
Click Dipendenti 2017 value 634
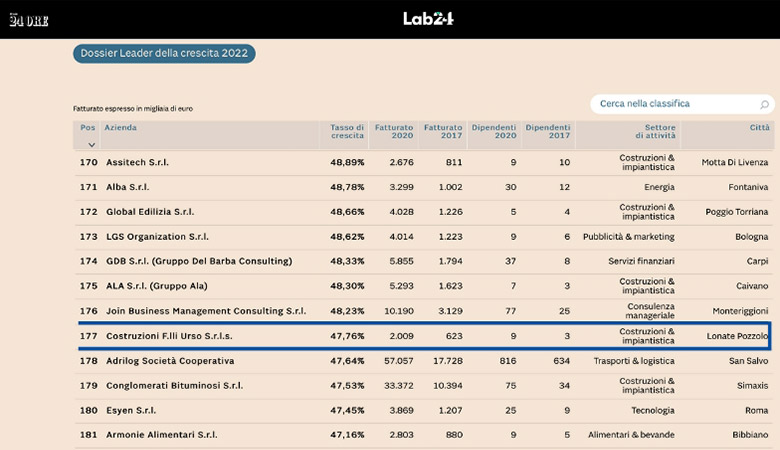tap(562, 361)
